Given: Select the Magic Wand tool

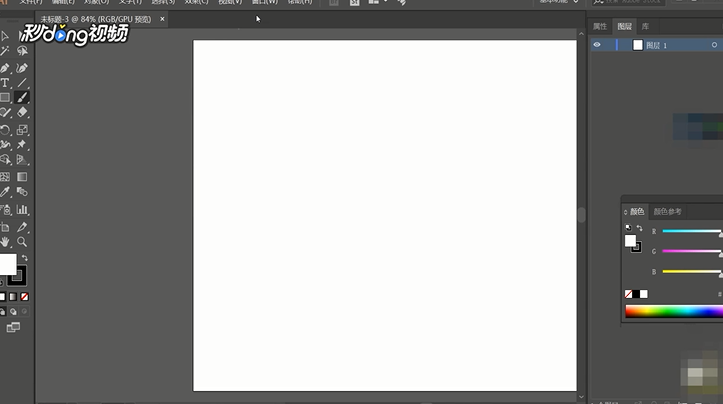Looking at the screenshot, I should 5,51.
